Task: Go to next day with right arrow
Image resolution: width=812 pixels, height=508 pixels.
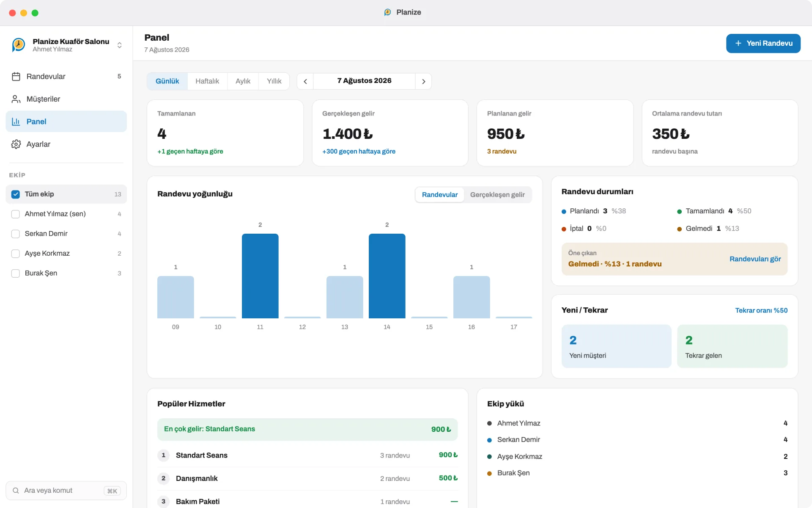Action: [423, 81]
